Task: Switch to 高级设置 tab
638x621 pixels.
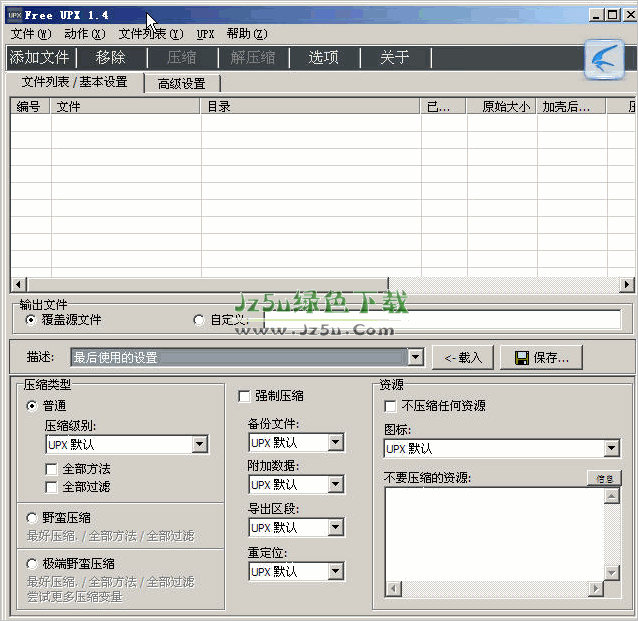Action: tap(182, 84)
